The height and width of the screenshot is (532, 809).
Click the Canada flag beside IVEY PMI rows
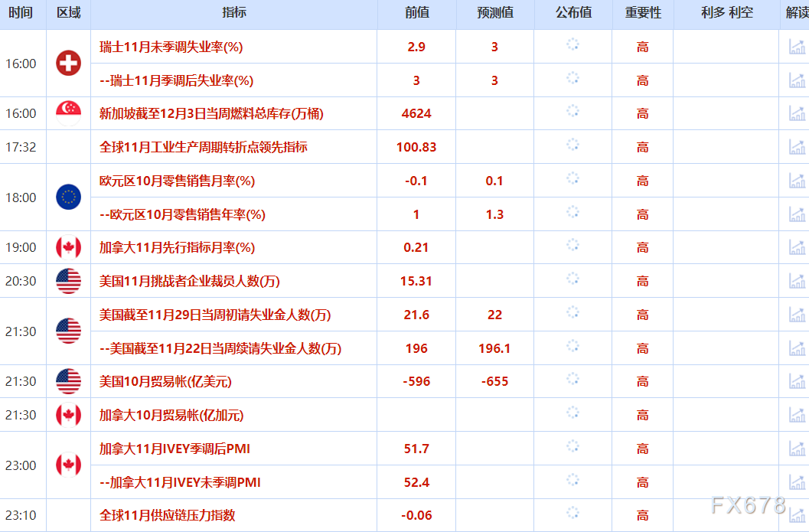pos(68,465)
